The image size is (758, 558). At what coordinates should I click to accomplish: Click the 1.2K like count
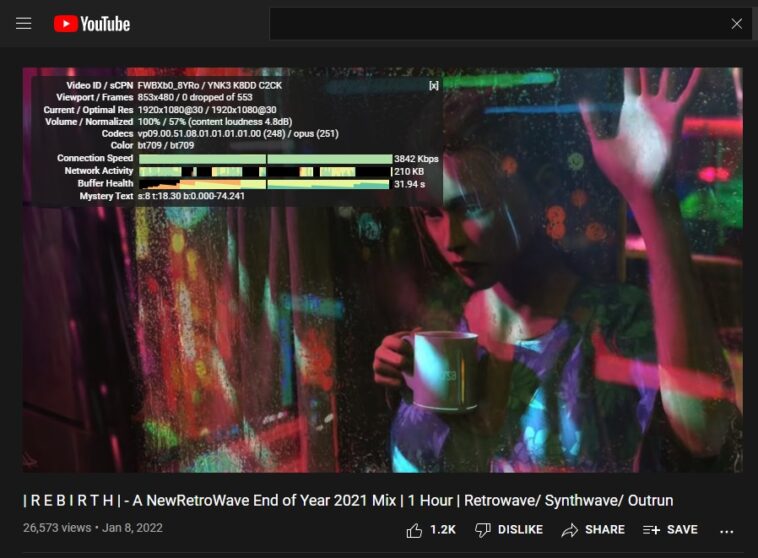coord(443,530)
